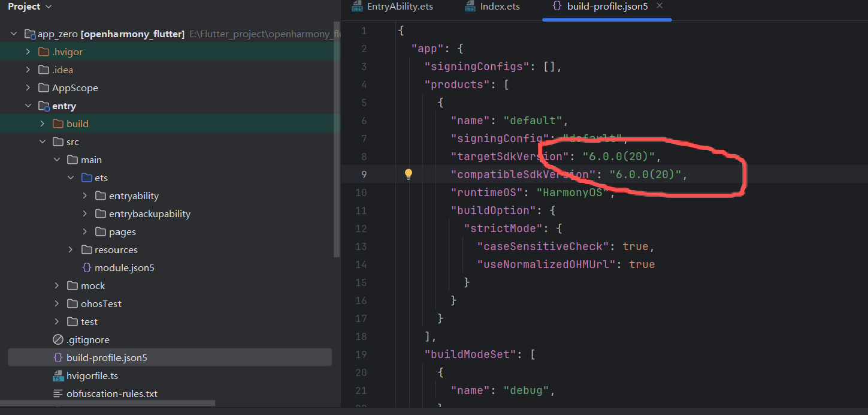Screen dimensions: 868x415
Task: Select hvigorfile.ts in project tree
Action: pos(92,376)
